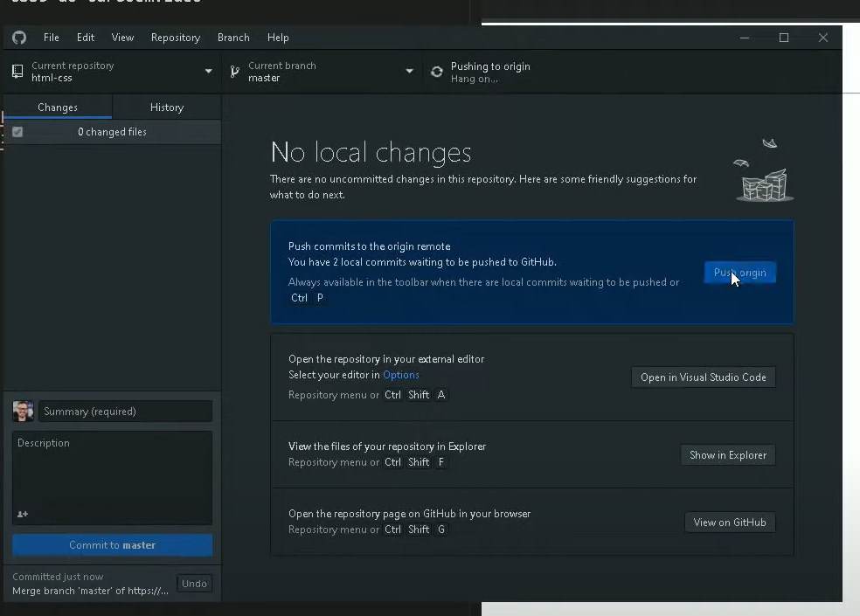The image size is (860, 616).
Task: Click the user avatar beside Summary field
Action: tap(23, 411)
